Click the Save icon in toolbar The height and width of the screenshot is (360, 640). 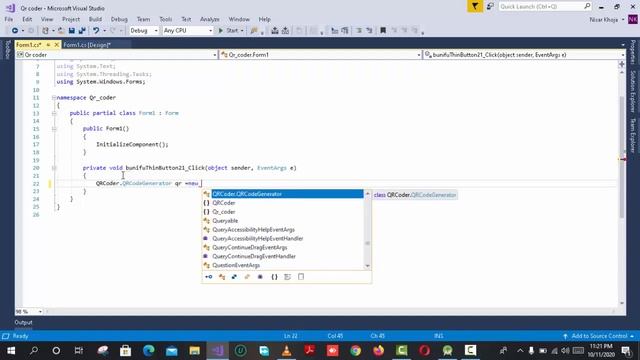click(x=72, y=31)
